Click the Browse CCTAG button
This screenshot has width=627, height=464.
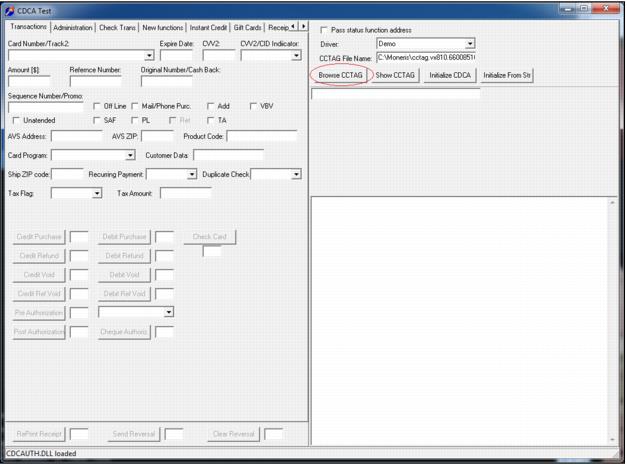click(x=340, y=75)
